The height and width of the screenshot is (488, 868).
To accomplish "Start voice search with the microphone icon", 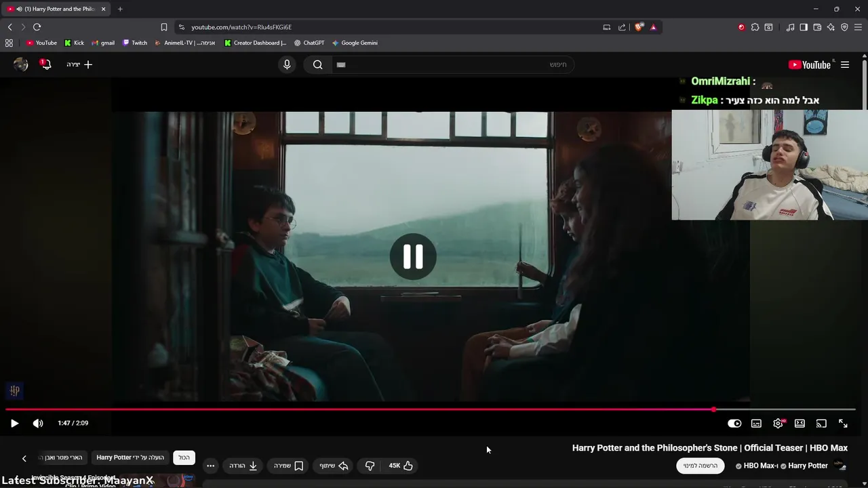I will click(x=287, y=64).
